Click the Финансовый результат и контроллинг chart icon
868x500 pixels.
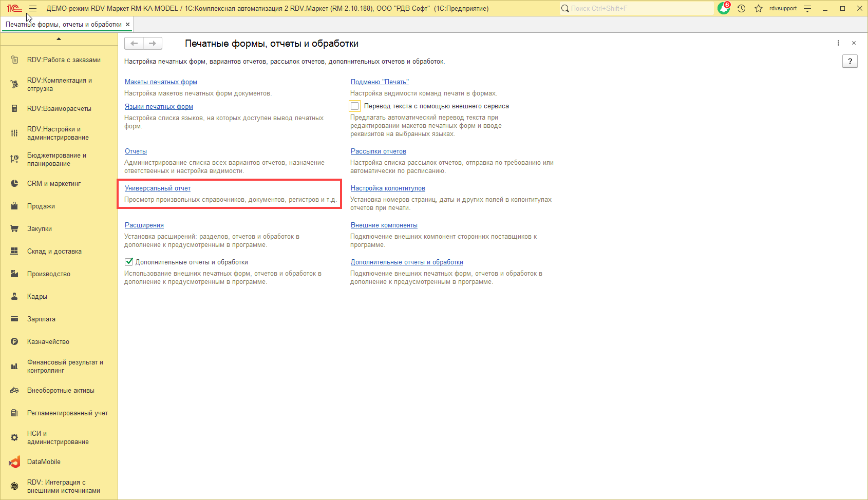[14, 367]
